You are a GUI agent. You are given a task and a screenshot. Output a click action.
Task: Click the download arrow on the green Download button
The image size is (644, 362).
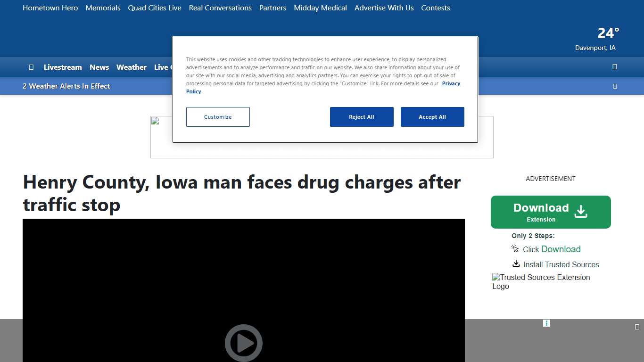pos(581,212)
